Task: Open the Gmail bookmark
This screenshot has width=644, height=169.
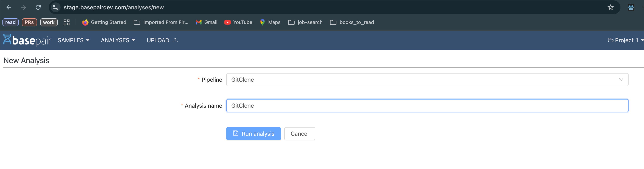Action: pyautogui.click(x=206, y=23)
